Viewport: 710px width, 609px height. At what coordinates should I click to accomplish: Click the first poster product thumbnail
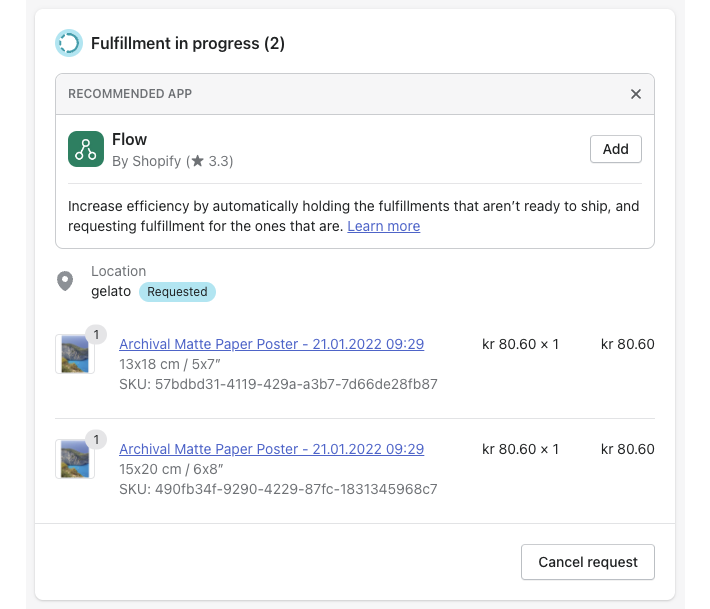75,354
